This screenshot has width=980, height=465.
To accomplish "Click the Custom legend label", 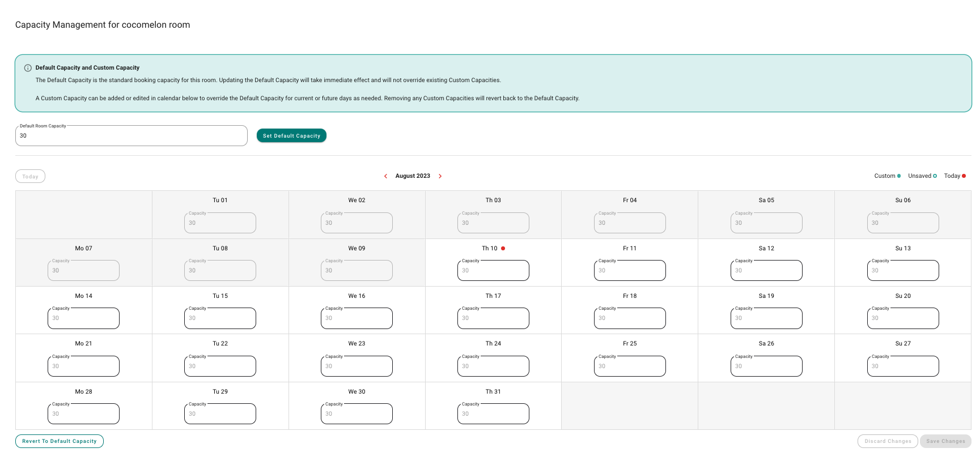I will click(884, 176).
